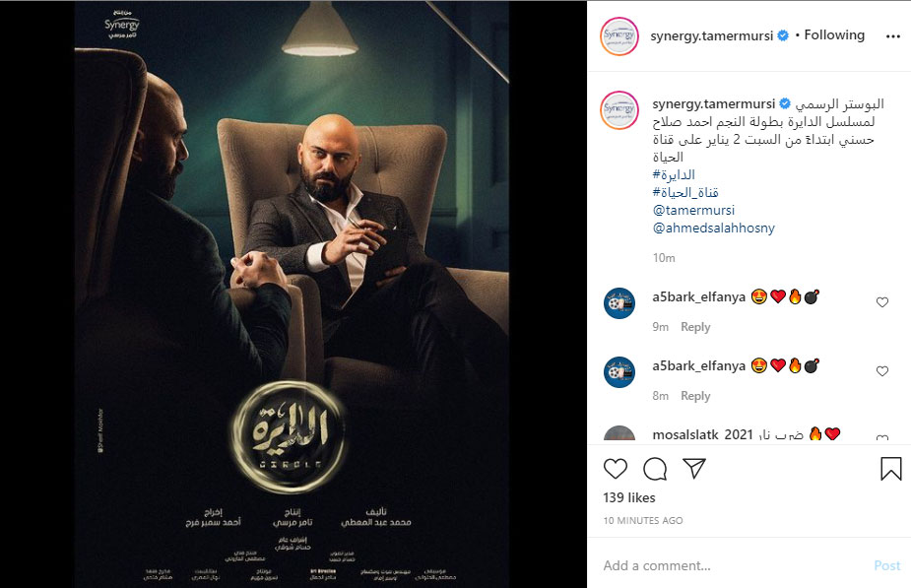911x588 pixels.
Task: Open the @ahmedsalahhosny mention link
Action: pos(713,228)
